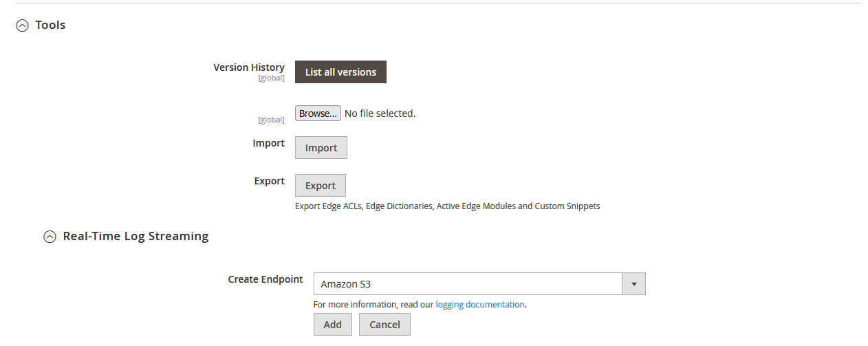The width and height of the screenshot is (868, 346).
Task: Open the logging documentation link
Action: (x=480, y=304)
